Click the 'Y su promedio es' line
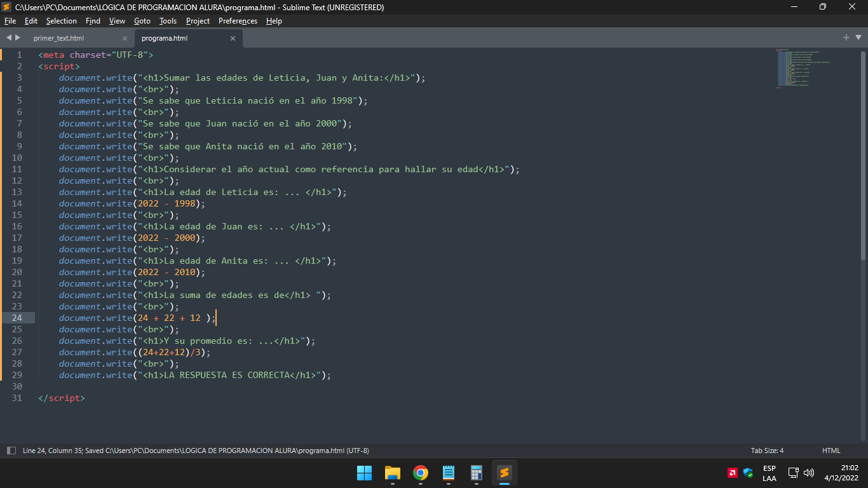This screenshot has width=868, height=488. [187, 341]
